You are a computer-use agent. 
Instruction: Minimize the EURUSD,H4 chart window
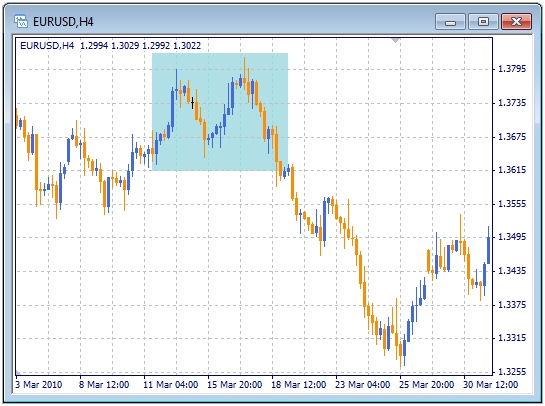(450, 22)
